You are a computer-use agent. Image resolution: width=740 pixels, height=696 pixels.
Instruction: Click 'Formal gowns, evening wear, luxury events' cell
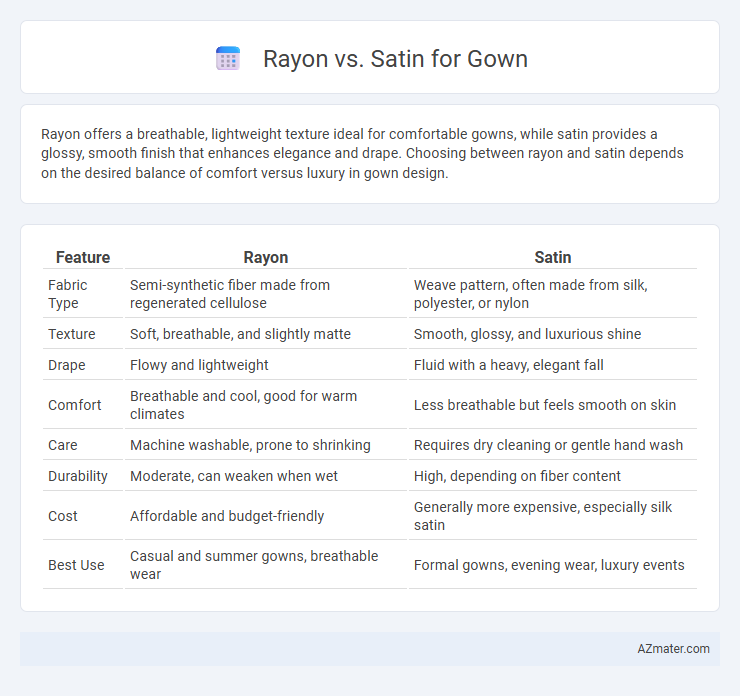click(x=553, y=565)
